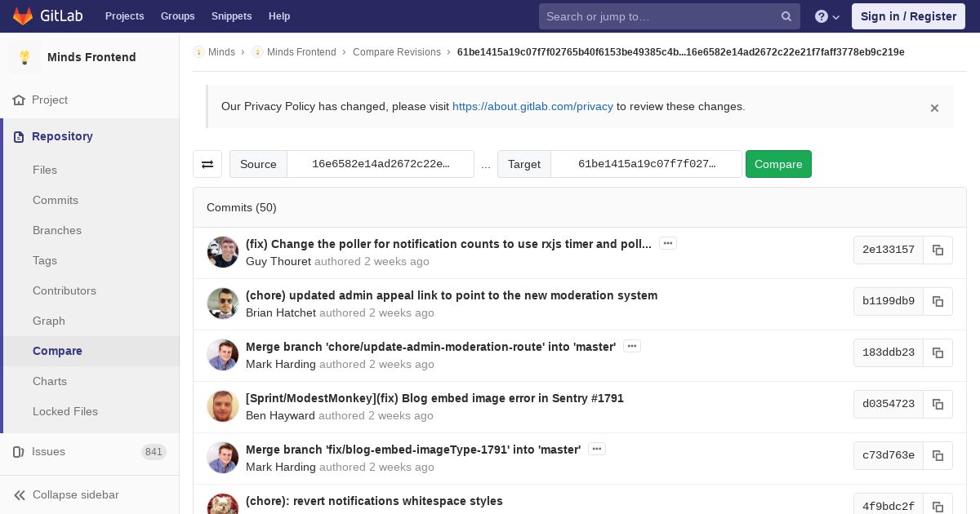Open Snippets in top navigation
This screenshot has height=514, width=980.
click(232, 16)
